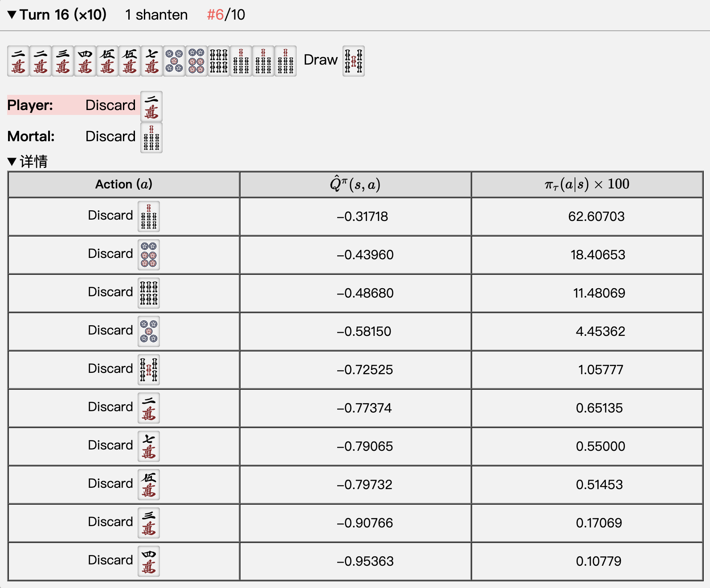Click the probability 0.17069
Screen dimensions: 710x588
[599, 523]
